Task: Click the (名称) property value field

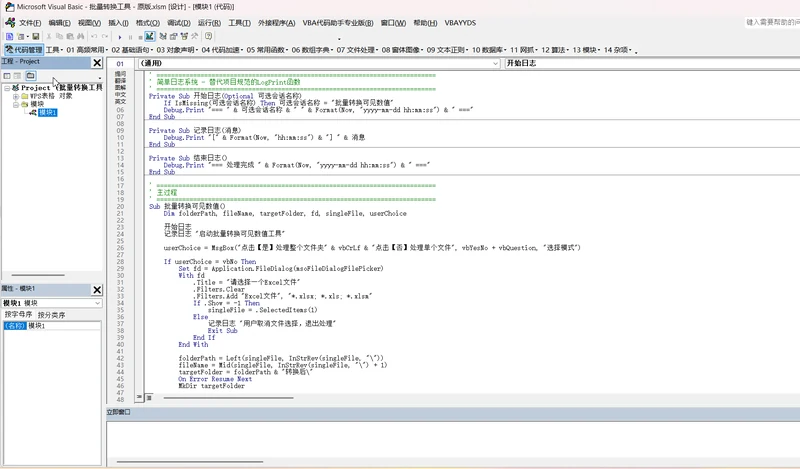Action: pyautogui.click(x=64, y=326)
